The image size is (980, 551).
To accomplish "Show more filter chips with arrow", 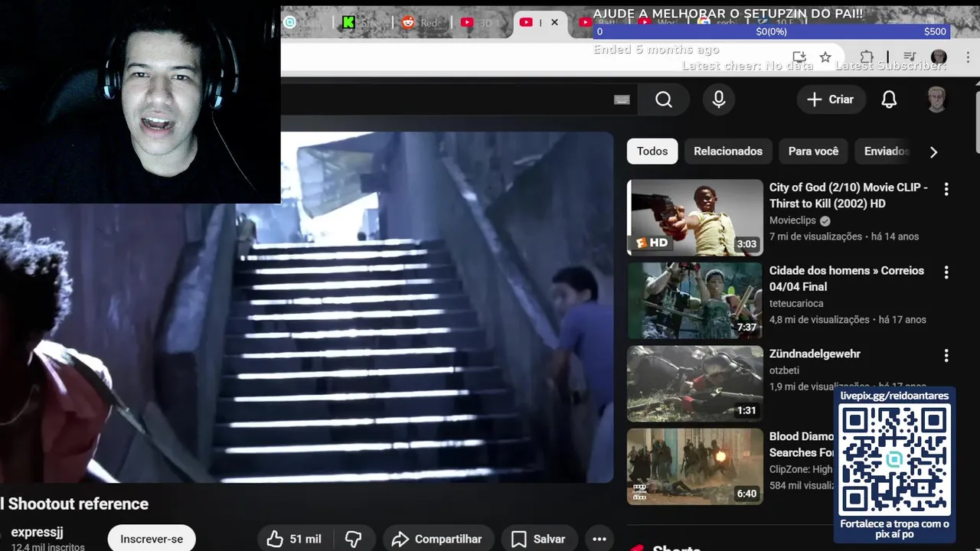I will (933, 152).
